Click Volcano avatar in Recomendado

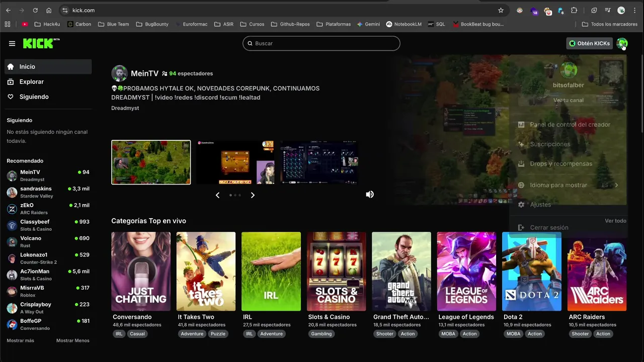point(12,242)
